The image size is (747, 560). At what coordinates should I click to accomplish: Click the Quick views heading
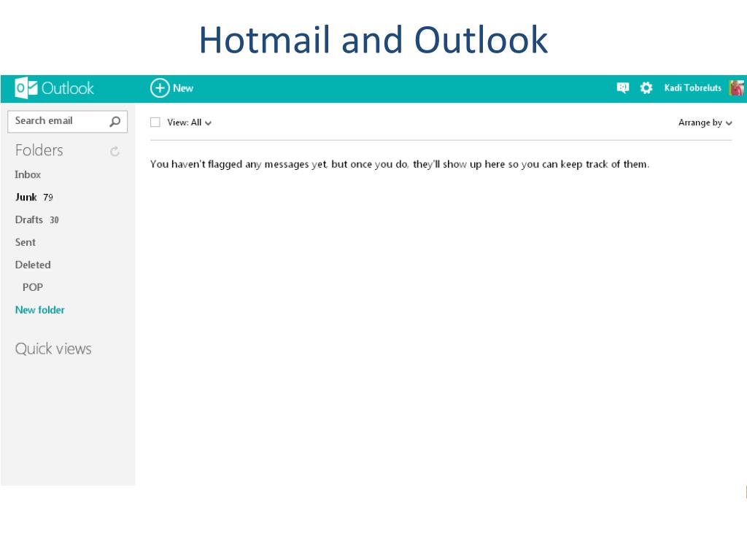click(53, 349)
